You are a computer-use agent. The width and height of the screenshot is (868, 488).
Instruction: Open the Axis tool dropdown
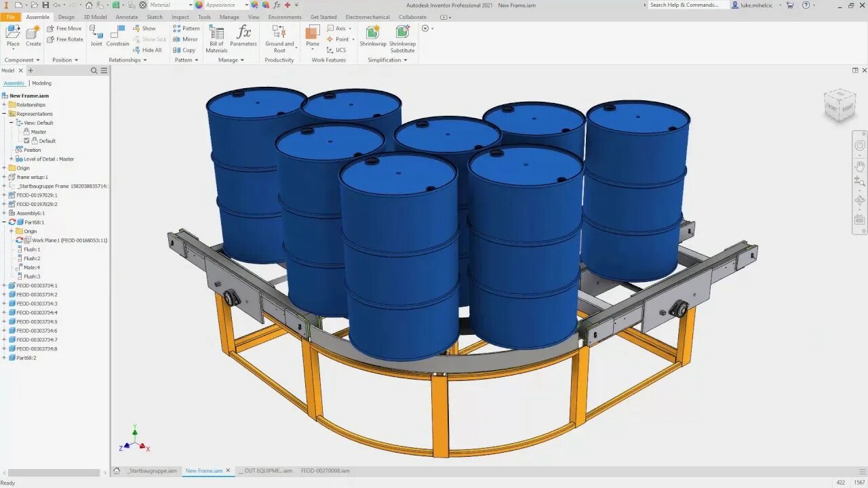click(x=350, y=28)
